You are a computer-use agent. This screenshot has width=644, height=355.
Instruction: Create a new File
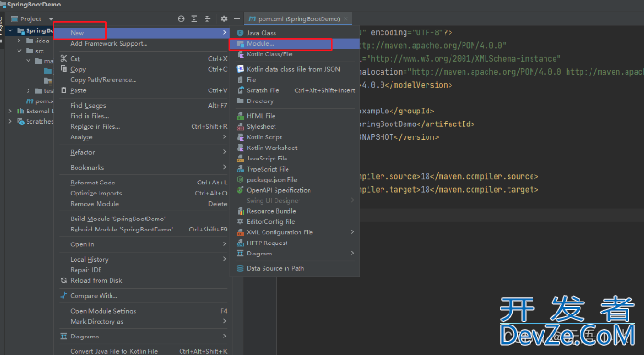tap(296, 80)
